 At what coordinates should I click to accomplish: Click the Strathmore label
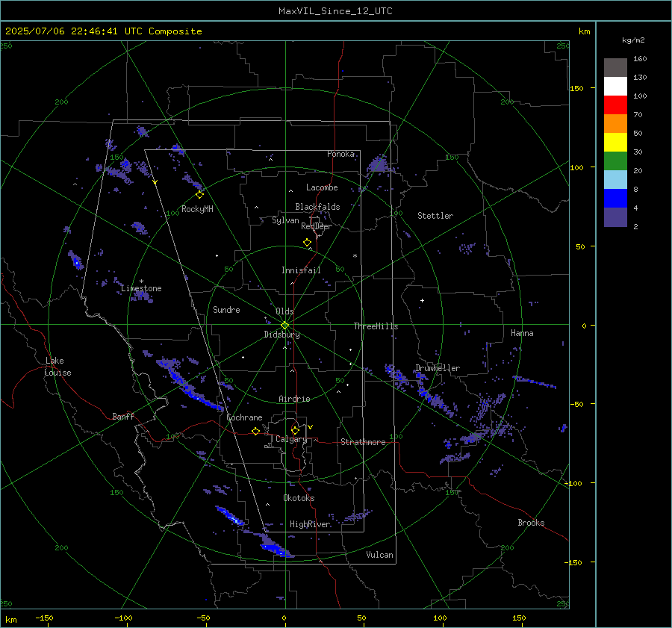tap(363, 442)
